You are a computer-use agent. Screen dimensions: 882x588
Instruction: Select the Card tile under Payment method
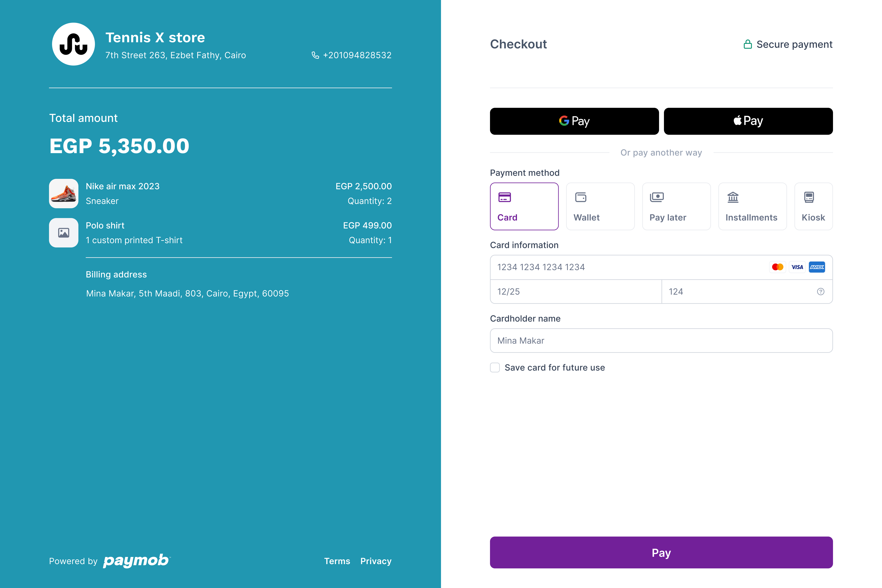(524, 206)
